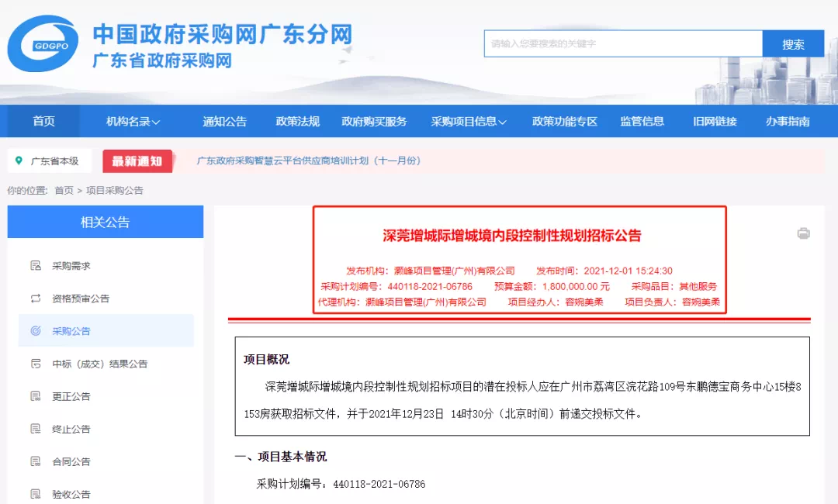Click the 代理机构 company name
The width and height of the screenshot is (838, 504).
(426, 302)
